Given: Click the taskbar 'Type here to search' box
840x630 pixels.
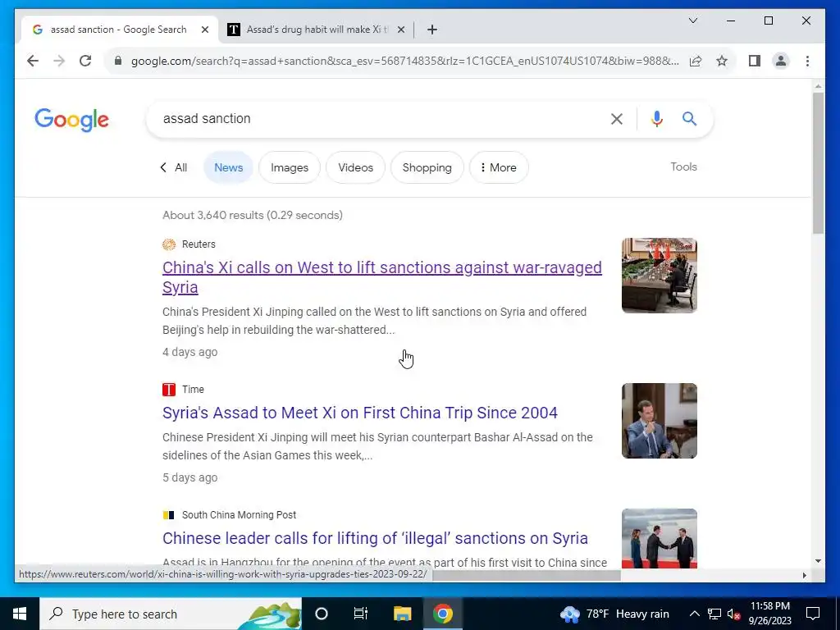Looking at the screenshot, I should tap(171, 614).
